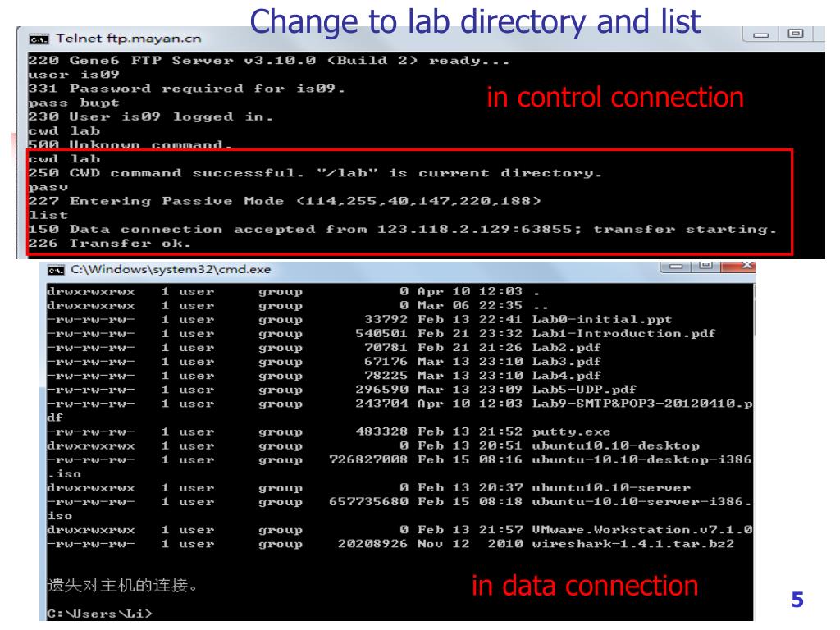Image resolution: width=840 pixels, height=630 pixels.
Task: Minimize the cmd.exe window
Action: pyautogui.click(x=676, y=267)
